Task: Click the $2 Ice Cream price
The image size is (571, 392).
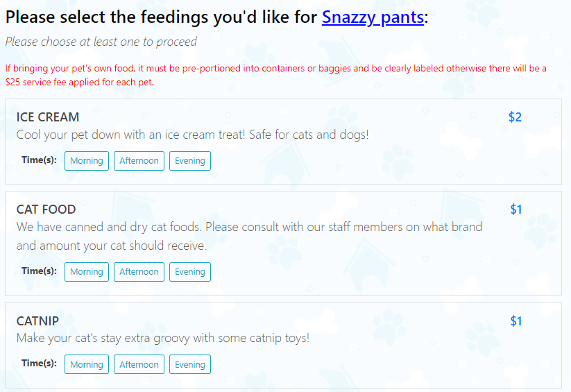Action: [515, 117]
